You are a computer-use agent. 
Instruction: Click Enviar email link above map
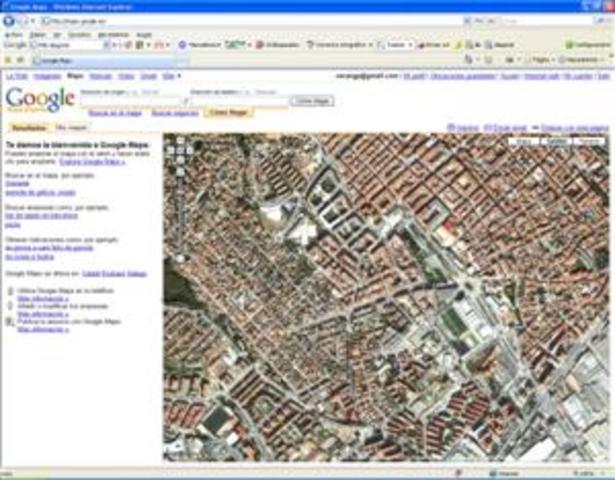[505, 128]
